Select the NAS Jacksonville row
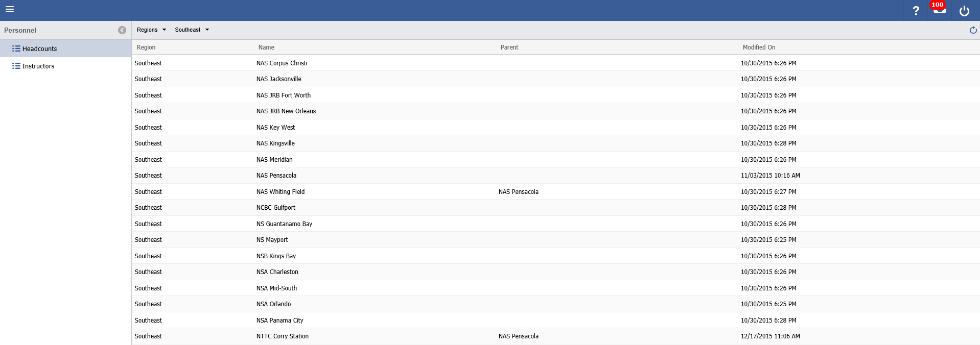 tap(279, 79)
